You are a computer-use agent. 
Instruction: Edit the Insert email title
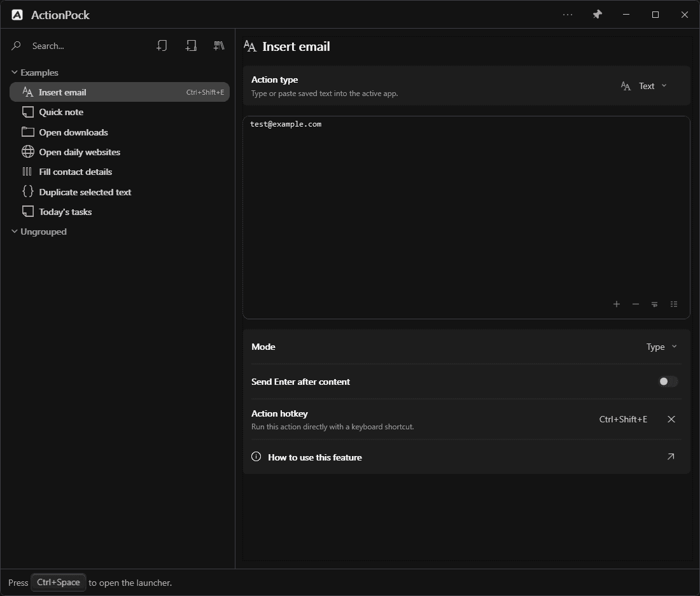pos(296,46)
